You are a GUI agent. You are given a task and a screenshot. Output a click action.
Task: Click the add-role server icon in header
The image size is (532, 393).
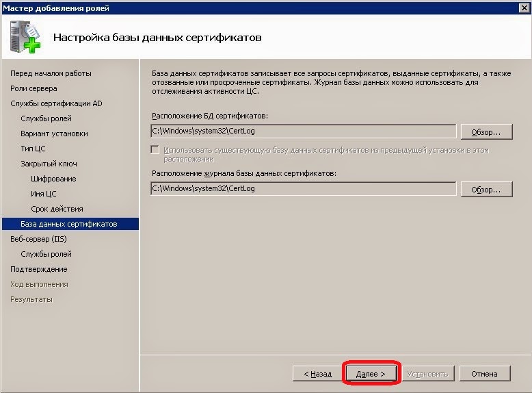pyautogui.click(x=25, y=37)
